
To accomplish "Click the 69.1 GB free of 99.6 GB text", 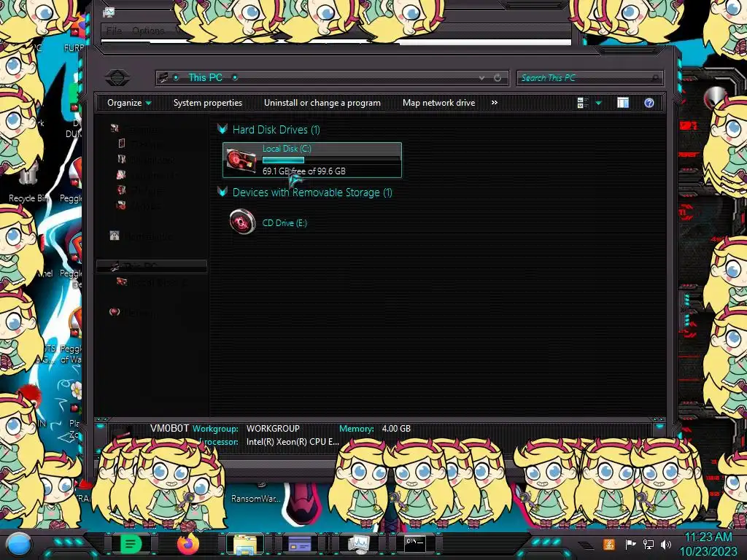I will pos(304,171).
